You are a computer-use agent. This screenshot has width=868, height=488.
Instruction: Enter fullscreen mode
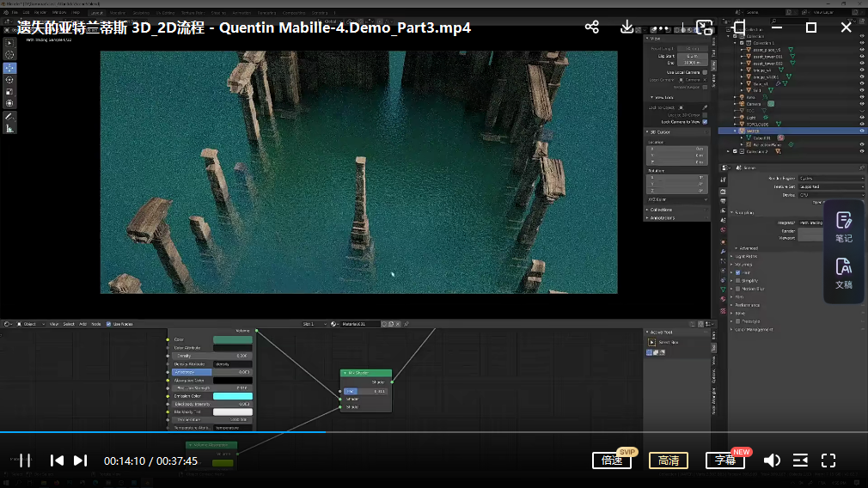tap(828, 461)
